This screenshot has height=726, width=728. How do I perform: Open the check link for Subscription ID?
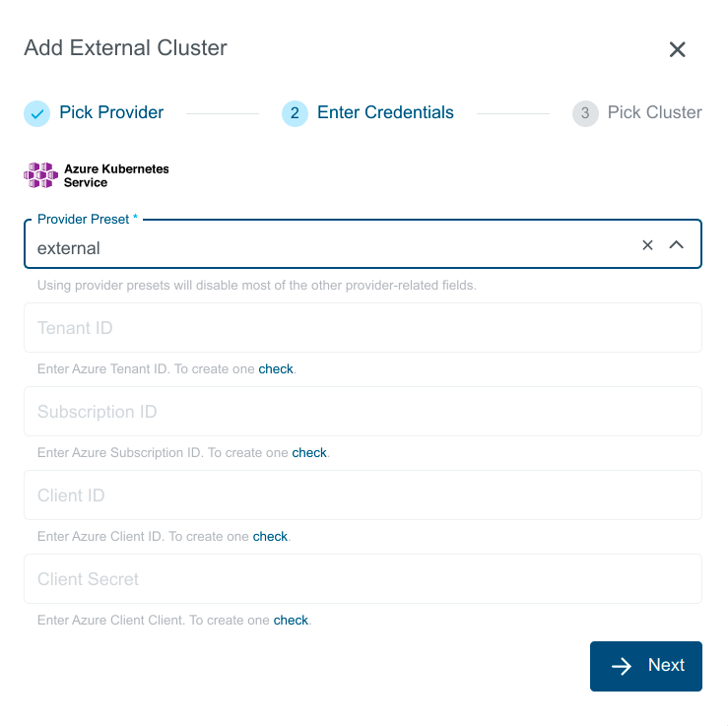(x=309, y=453)
